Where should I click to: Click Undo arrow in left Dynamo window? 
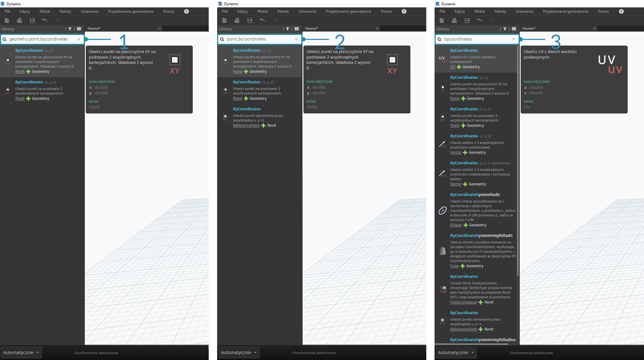(45, 20)
